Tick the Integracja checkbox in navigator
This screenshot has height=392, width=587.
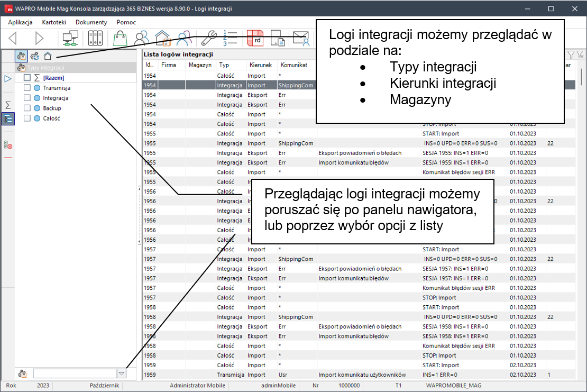pyautogui.click(x=27, y=98)
